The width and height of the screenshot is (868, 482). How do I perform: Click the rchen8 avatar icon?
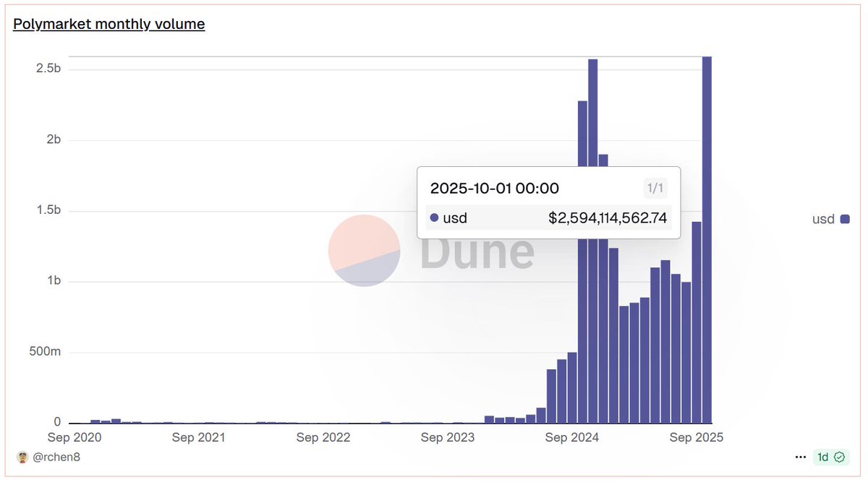pos(22,457)
